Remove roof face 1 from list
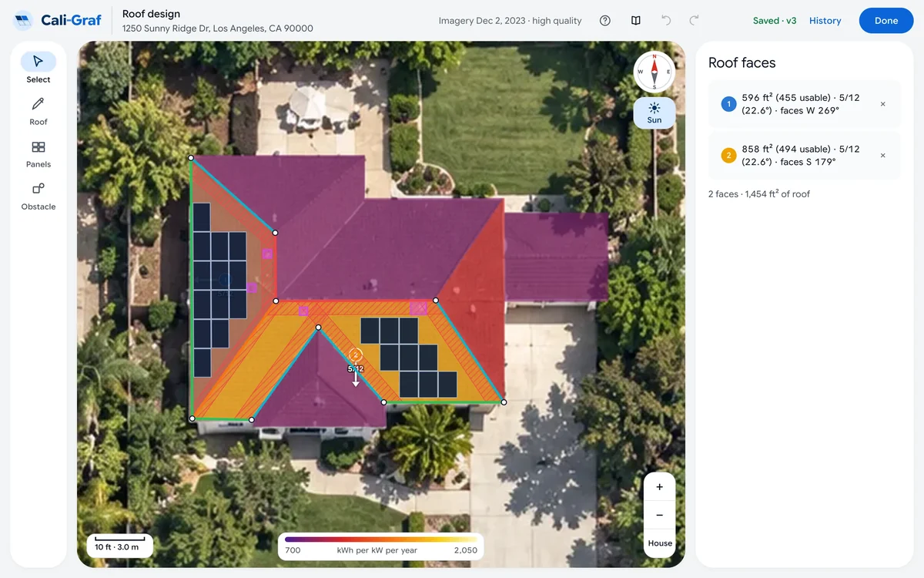This screenshot has height=578, width=924. [883, 104]
